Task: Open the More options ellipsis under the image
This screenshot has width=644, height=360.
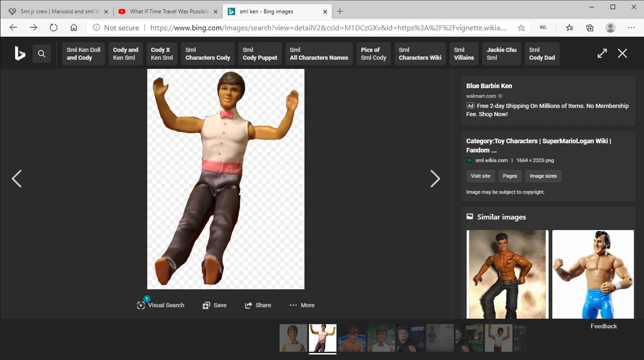Action: tap(302, 305)
